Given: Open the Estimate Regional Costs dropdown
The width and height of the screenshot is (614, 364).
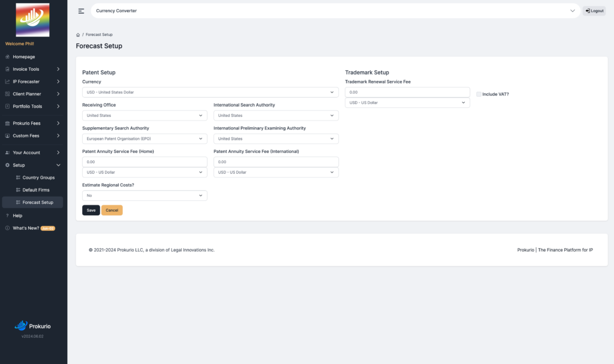Looking at the screenshot, I should 145,195.
